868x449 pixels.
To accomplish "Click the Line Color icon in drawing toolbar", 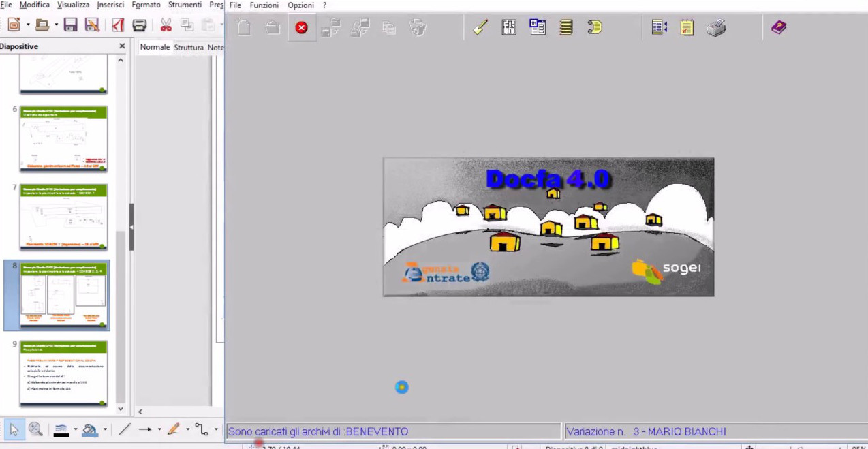I will [x=61, y=430].
